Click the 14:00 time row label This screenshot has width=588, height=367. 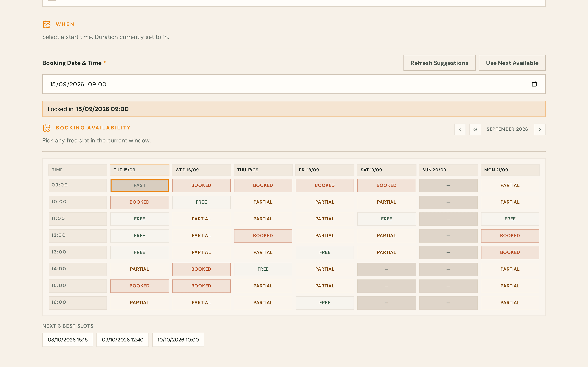(78, 269)
